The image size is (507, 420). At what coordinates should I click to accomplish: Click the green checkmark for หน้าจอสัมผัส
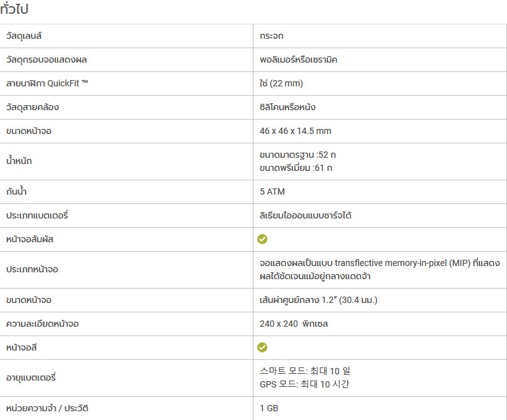pos(262,239)
